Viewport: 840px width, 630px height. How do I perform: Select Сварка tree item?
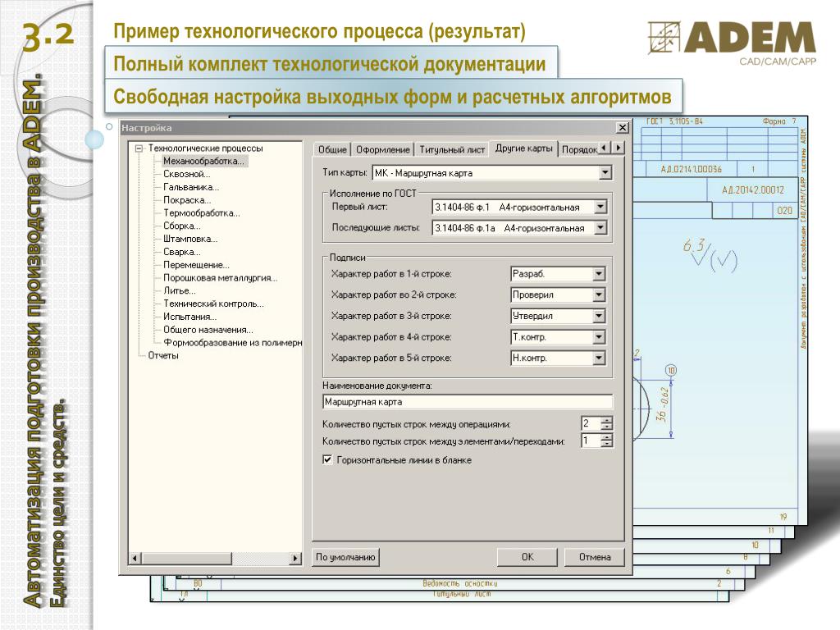[182, 252]
